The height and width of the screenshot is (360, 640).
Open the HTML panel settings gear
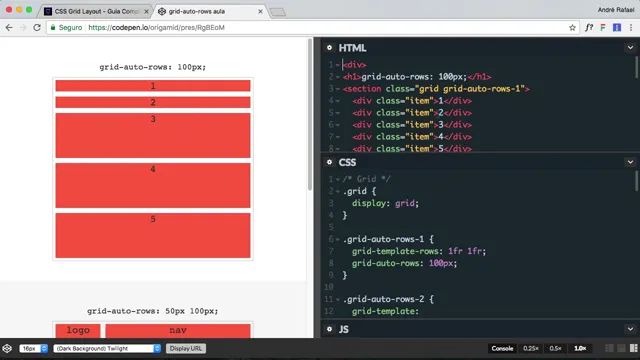[x=329, y=48]
